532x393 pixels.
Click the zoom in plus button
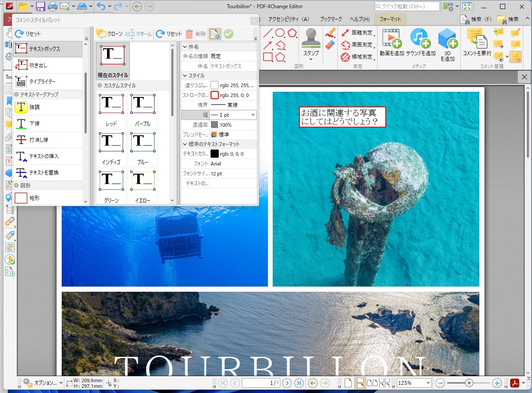497,383
